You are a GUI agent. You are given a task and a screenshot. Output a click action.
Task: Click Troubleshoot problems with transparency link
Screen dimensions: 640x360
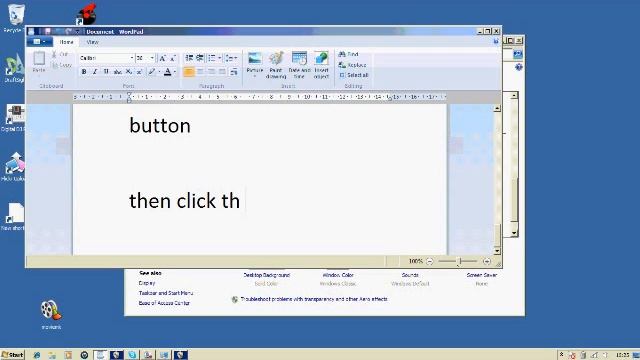[314, 299]
